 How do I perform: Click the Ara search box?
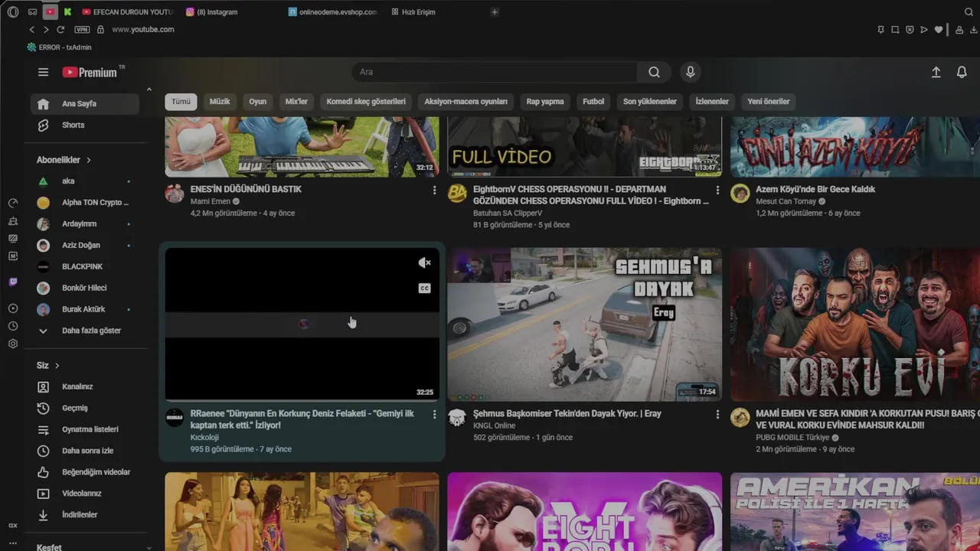[495, 72]
